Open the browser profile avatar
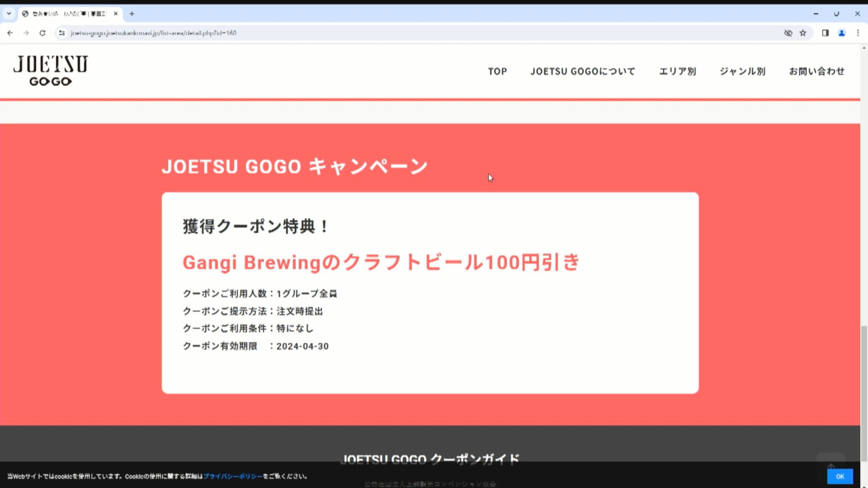The image size is (868, 488). 842,33
